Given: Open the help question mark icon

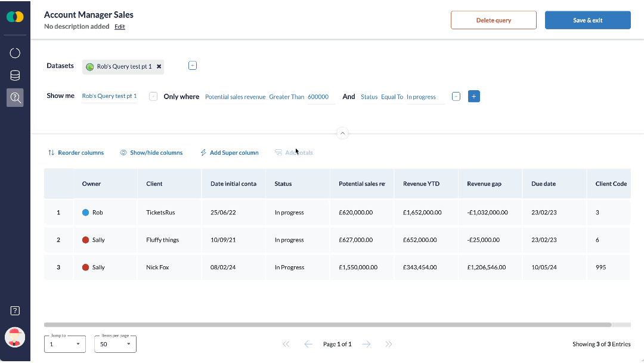Looking at the screenshot, I should (15, 311).
